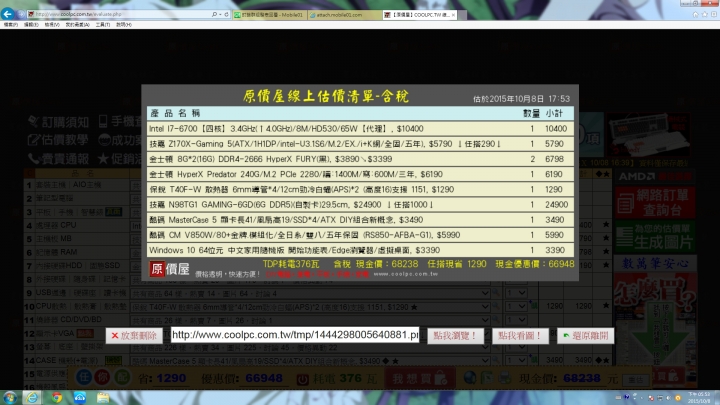Go back with the browser back arrow
This screenshot has width=720, height=405.
click(7, 14)
